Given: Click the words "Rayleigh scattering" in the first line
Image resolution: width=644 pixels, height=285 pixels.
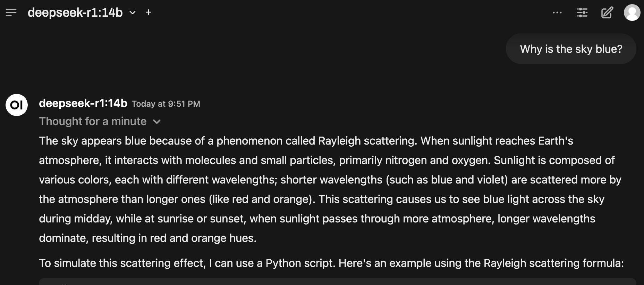Looking at the screenshot, I should [x=367, y=141].
